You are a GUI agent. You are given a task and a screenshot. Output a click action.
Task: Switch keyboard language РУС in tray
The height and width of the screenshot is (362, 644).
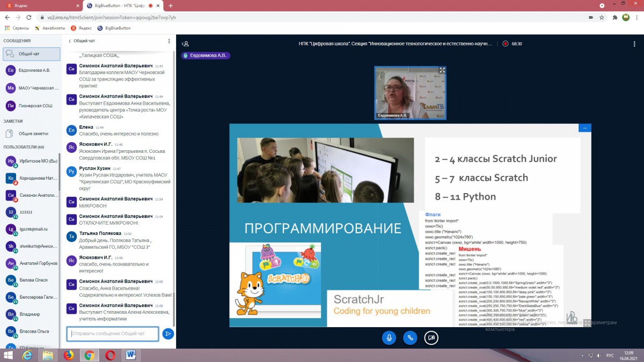[x=610, y=355]
